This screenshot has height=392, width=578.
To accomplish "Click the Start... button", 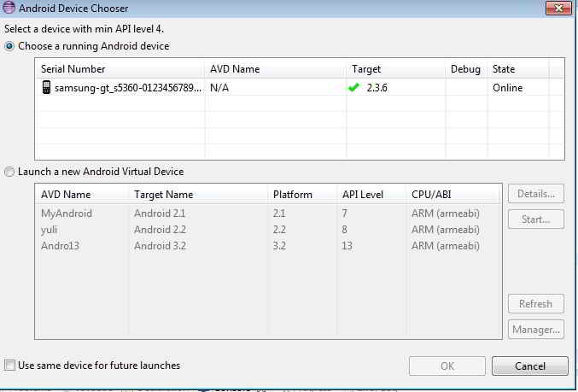I will [x=535, y=219].
